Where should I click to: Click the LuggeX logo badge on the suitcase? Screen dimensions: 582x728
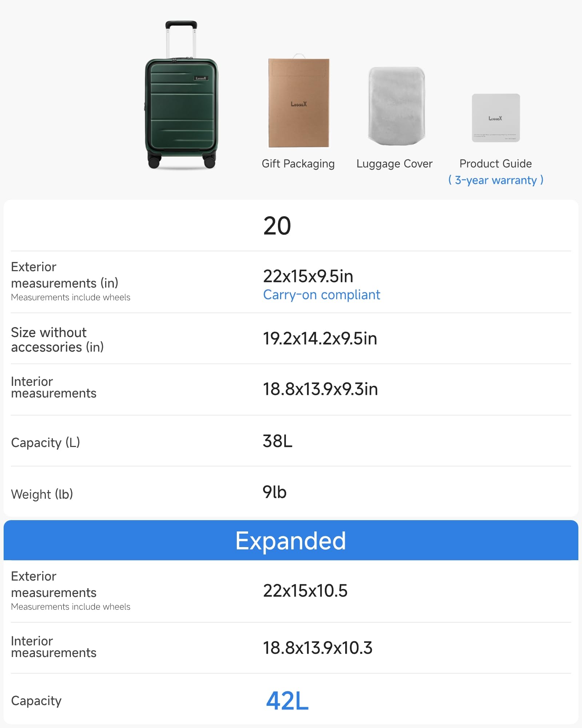pos(201,78)
